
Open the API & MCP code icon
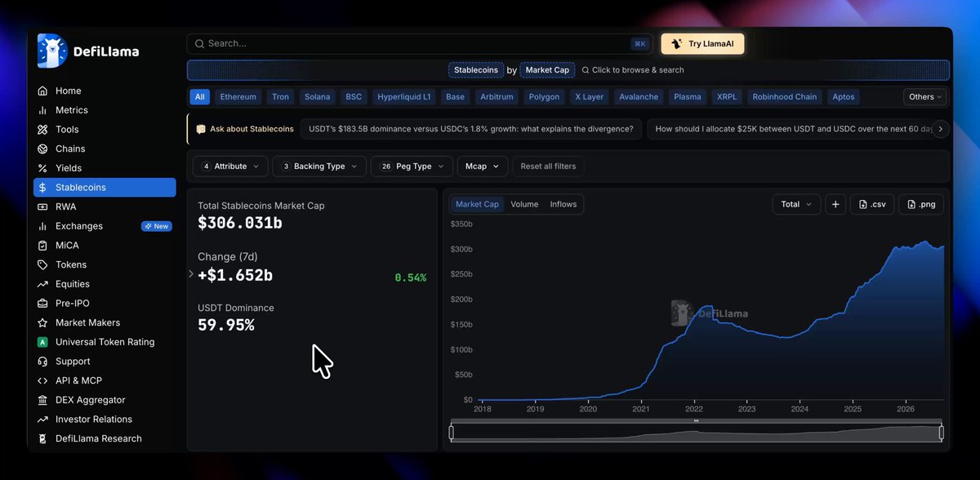(42, 380)
